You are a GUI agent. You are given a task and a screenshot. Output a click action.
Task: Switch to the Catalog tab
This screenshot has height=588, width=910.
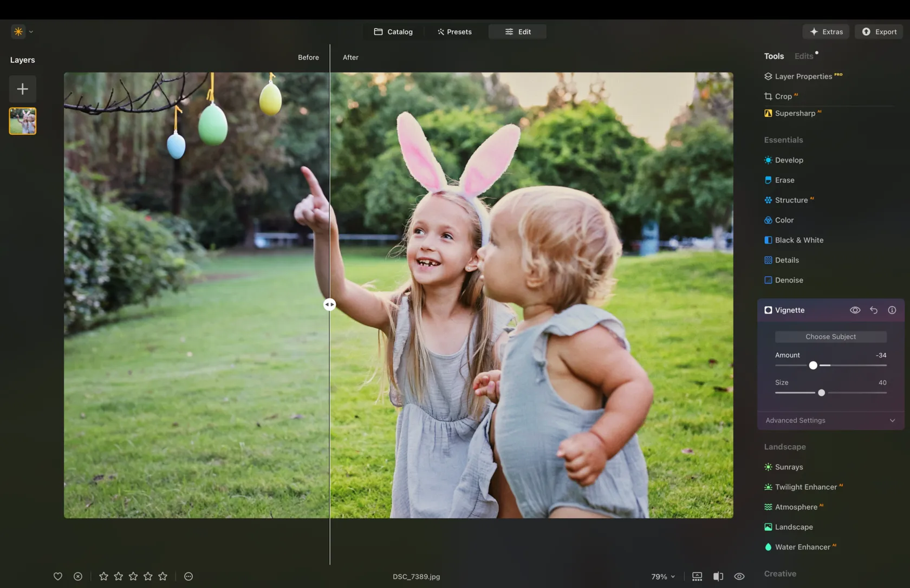coord(393,32)
